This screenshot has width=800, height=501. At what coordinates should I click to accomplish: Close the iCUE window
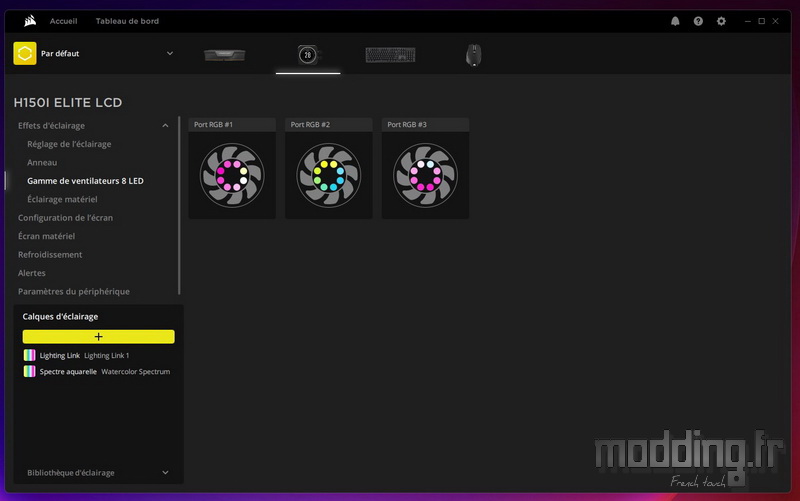pyautogui.click(x=775, y=21)
